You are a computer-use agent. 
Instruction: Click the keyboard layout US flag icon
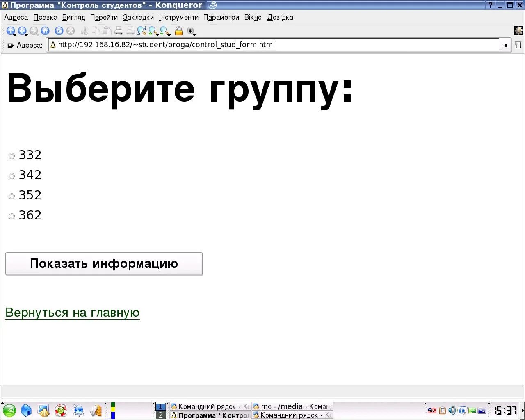pos(432,410)
